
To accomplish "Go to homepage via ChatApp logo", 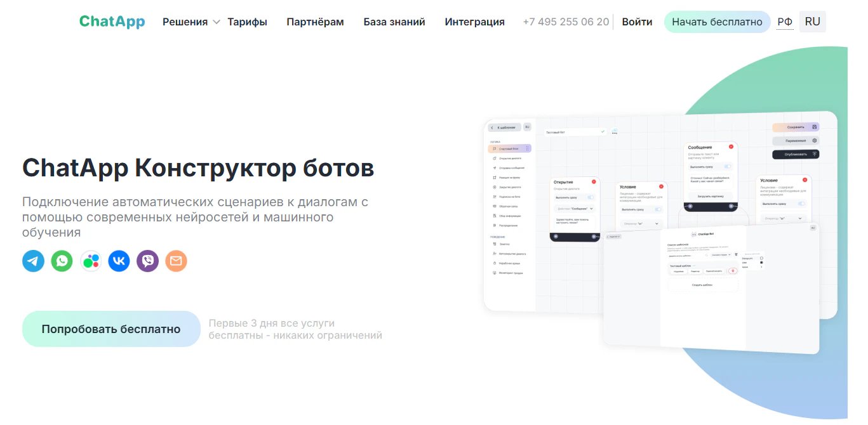I will [x=112, y=22].
